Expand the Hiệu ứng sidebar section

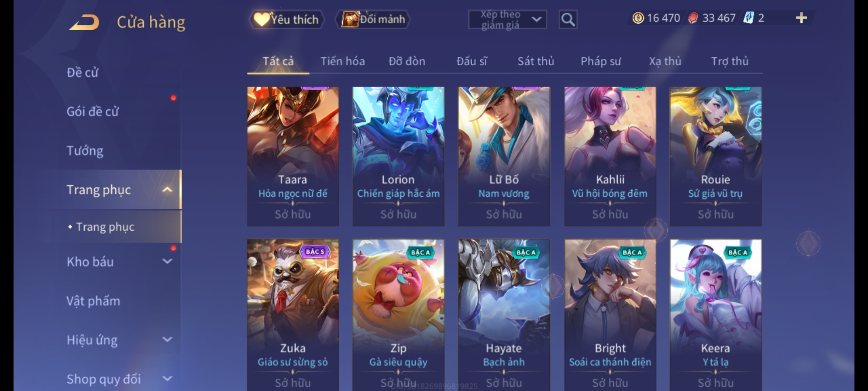(167, 340)
